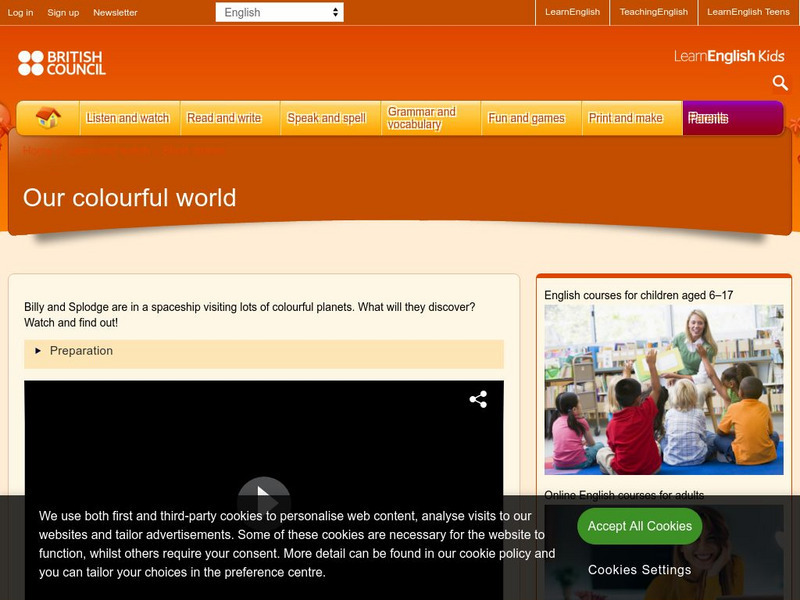Open the children's classroom course image

coord(664,390)
